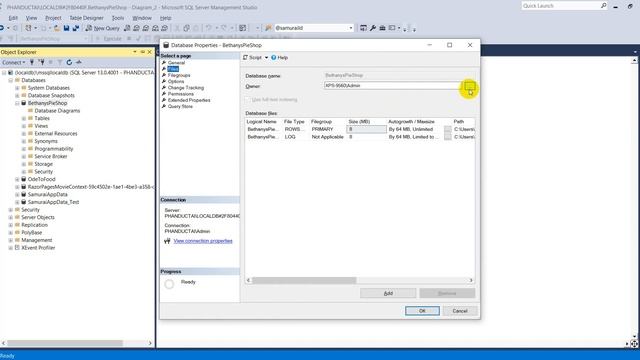The height and width of the screenshot is (360, 640).
Task: Click Object Explorer horizontal scrollbar thumb
Action: coord(65,343)
